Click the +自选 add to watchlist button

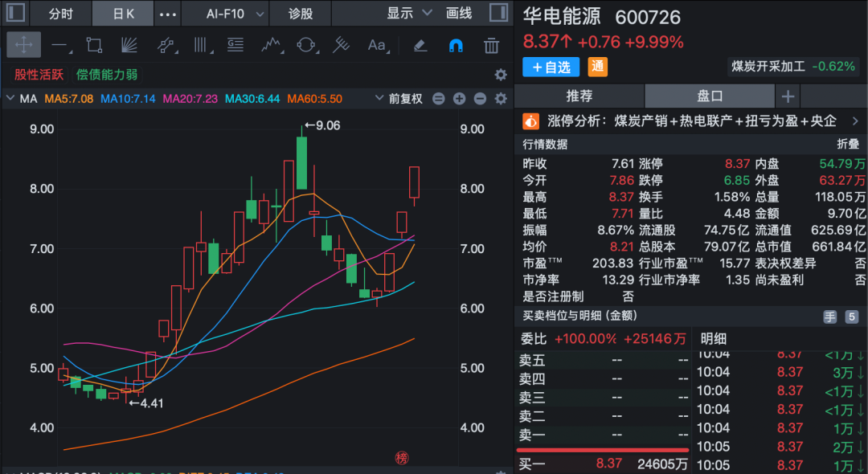(551, 67)
